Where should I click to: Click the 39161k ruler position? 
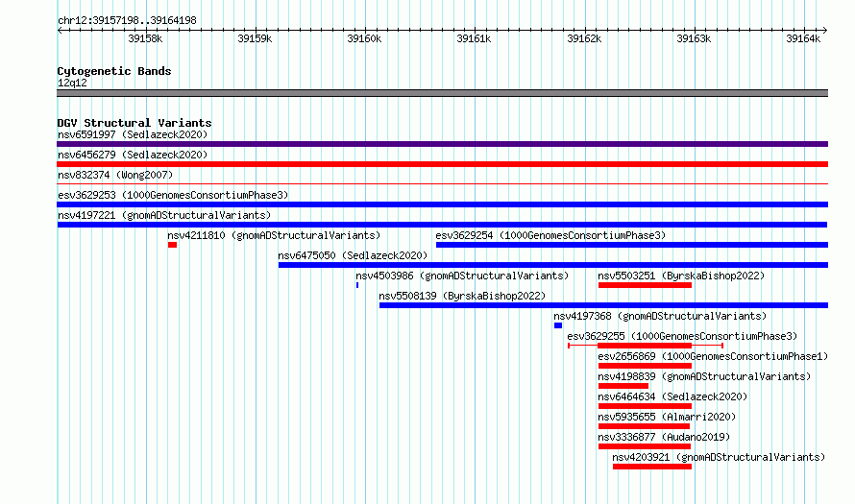click(x=474, y=38)
